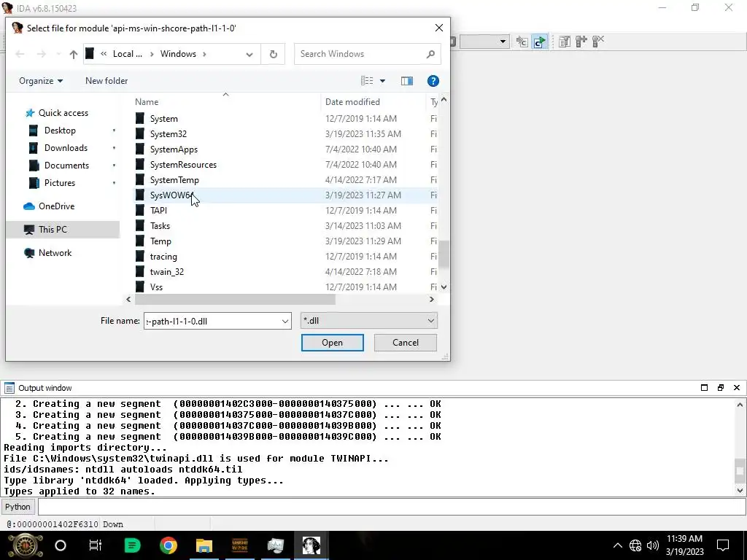Select Desktop in the navigation pane
This screenshot has height=560, width=747.
click(x=60, y=131)
